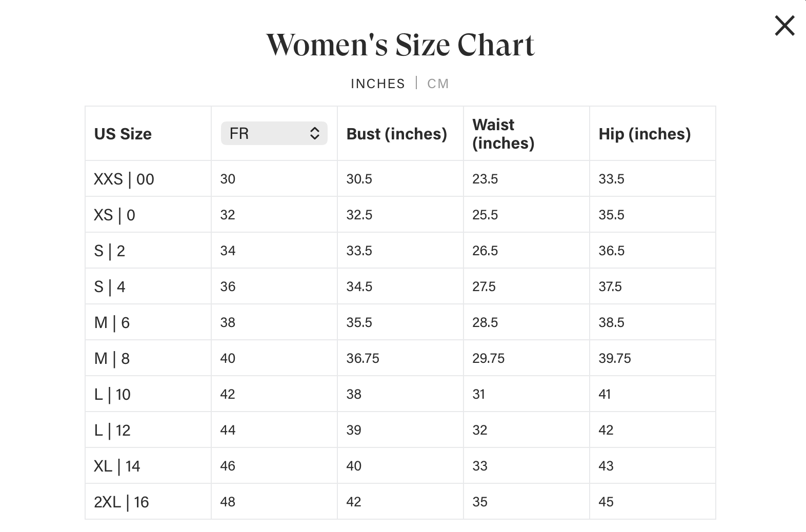The image size is (806, 532).
Task: Click the XL | 14 row label
Action: pos(117,466)
